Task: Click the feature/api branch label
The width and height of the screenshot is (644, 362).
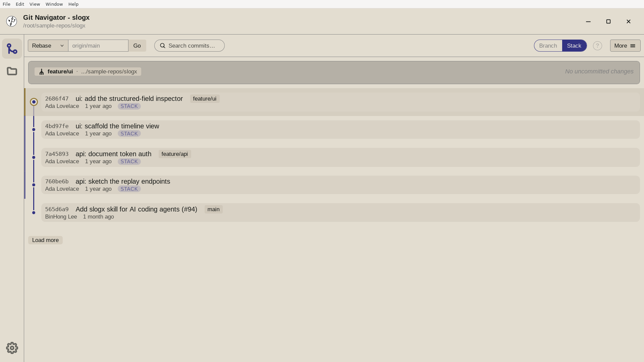Action: click(175, 154)
